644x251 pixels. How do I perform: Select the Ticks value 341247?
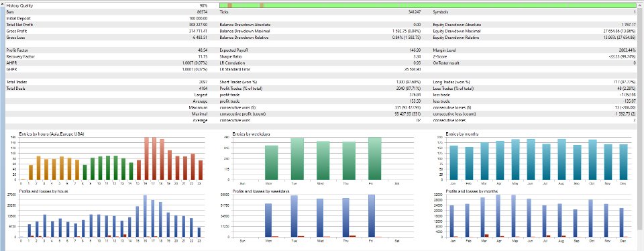click(414, 12)
